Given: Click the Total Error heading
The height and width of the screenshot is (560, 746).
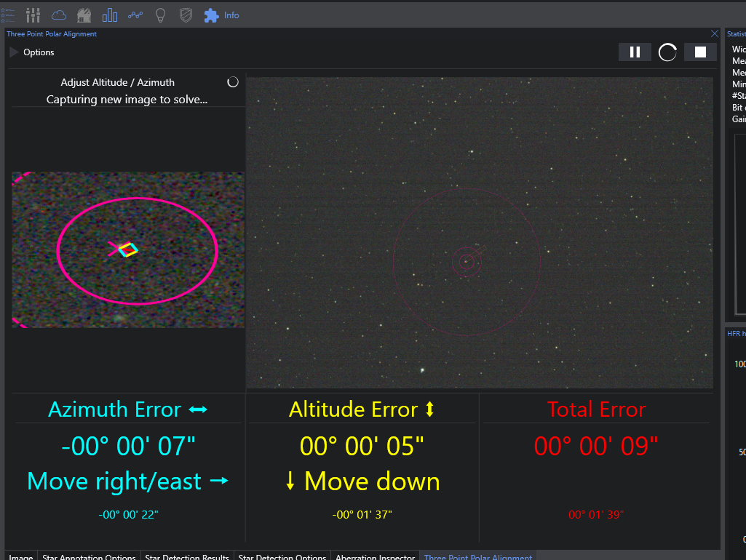Looking at the screenshot, I should tap(596, 409).
